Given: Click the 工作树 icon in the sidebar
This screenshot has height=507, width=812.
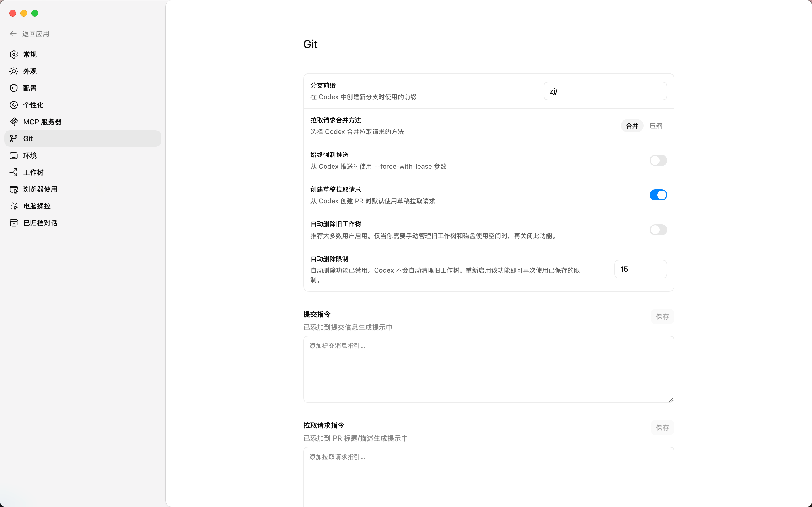Looking at the screenshot, I should [14, 172].
